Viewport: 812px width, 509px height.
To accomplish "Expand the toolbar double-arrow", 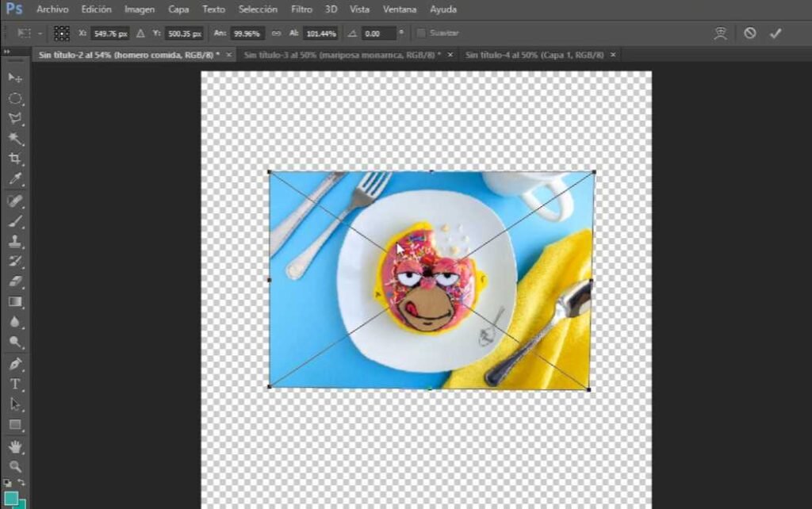I will tap(6, 52).
